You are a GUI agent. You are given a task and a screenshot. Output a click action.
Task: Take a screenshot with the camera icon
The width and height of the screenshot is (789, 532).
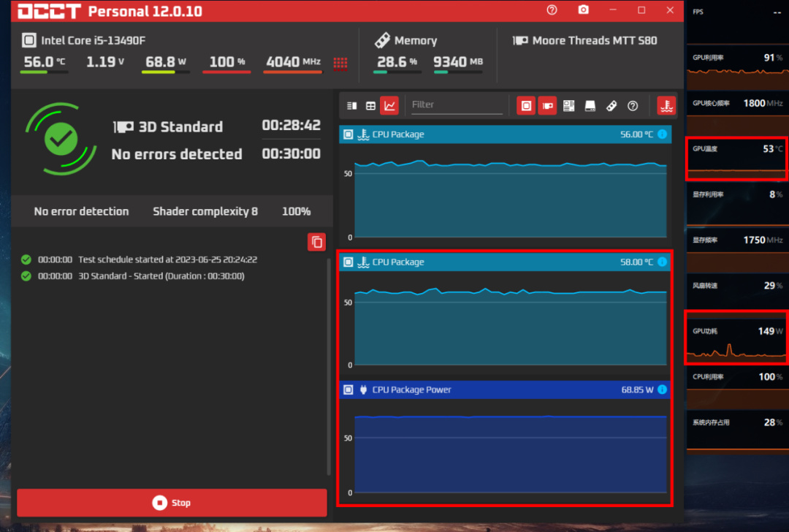click(583, 9)
